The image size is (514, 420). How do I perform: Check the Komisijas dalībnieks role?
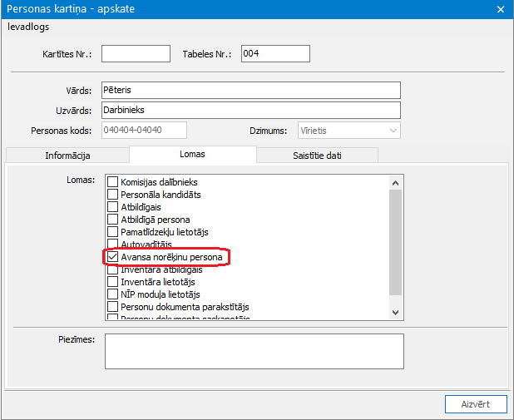click(x=113, y=182)
